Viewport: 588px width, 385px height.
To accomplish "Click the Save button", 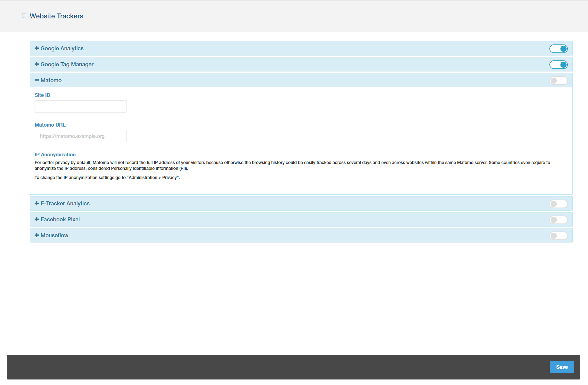I will tap(561, 367).
